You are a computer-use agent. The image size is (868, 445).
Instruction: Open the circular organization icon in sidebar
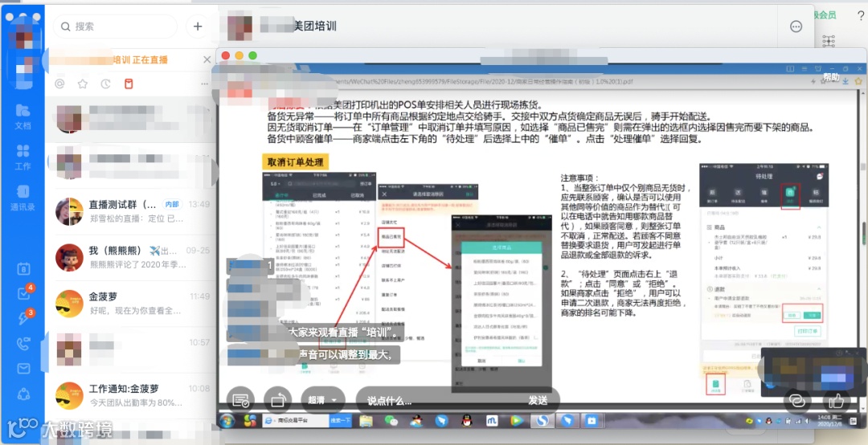pyautogui.click(x=23, y=394)
